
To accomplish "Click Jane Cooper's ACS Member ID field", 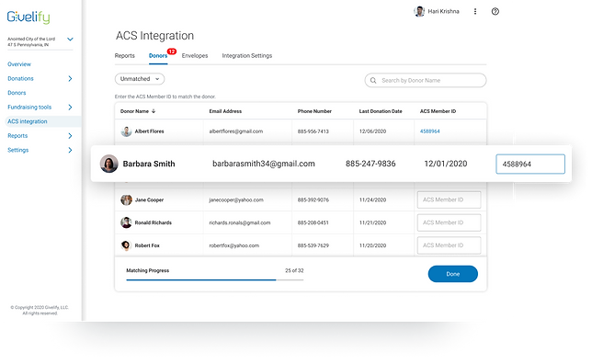I will [449, 199].
